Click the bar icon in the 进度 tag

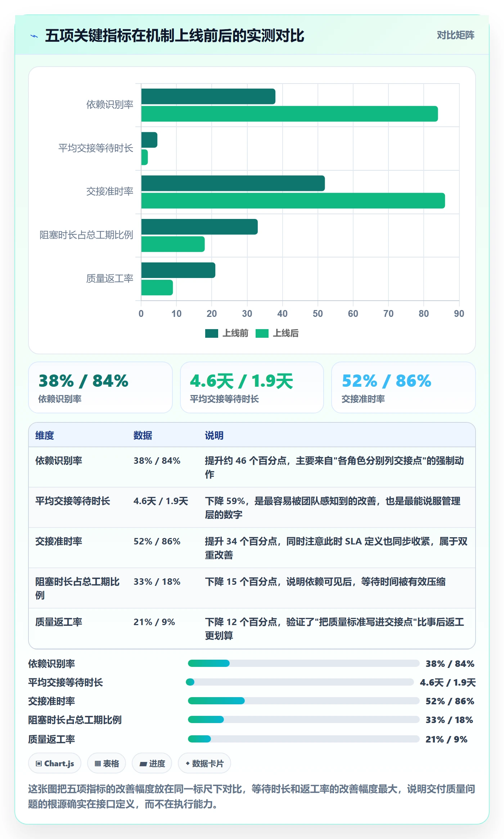[143, 763]
